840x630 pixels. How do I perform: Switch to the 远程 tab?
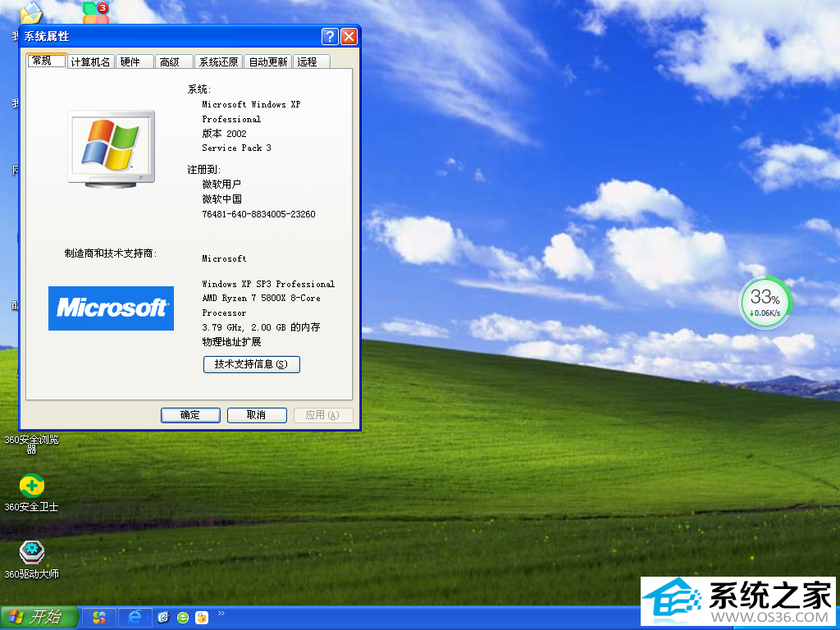point(311,62)
